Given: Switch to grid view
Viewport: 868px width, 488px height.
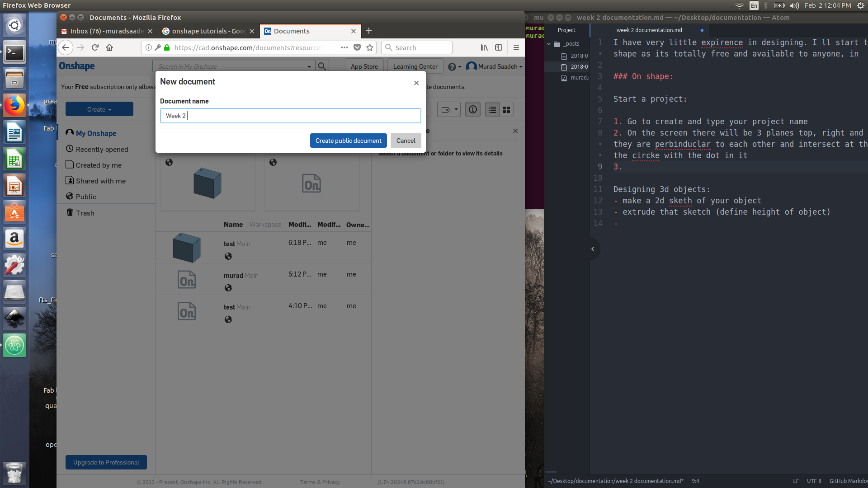Looking at the screenshot, I should (506, 109).
